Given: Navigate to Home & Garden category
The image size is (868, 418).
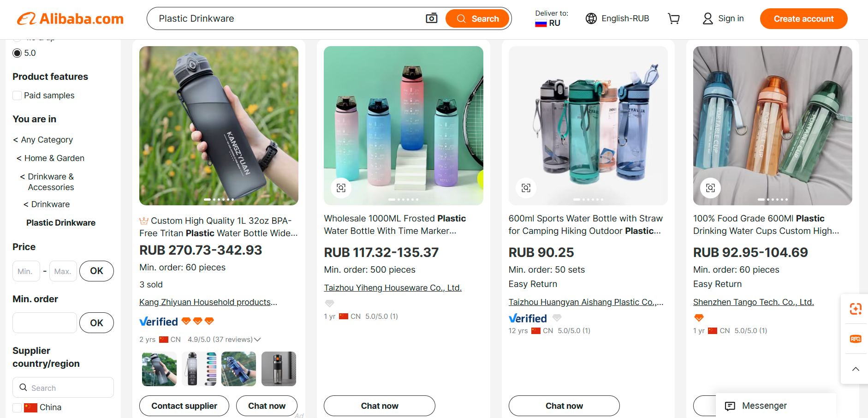Looking at the screenshot, I should [51, 158].
